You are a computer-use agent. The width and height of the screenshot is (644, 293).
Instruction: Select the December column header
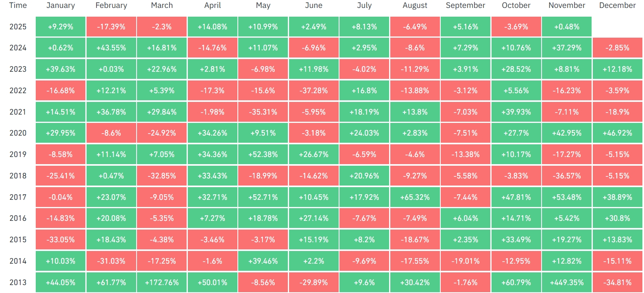coord(617,6)
